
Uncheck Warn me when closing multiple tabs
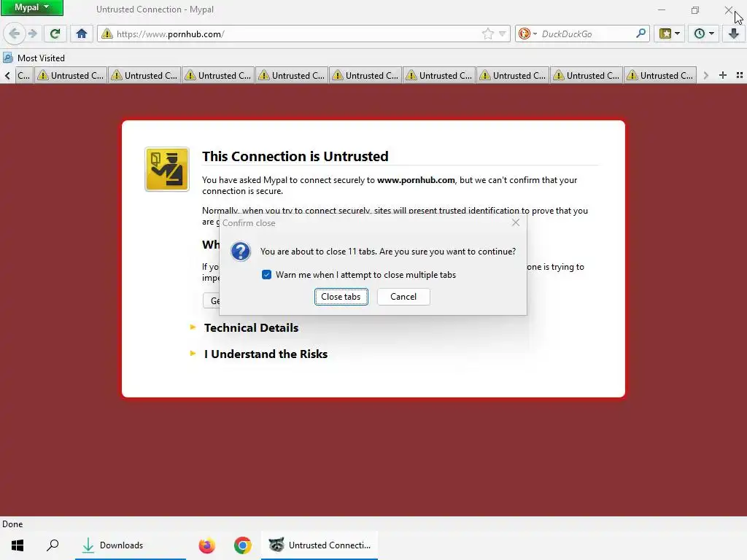(267, 275)
